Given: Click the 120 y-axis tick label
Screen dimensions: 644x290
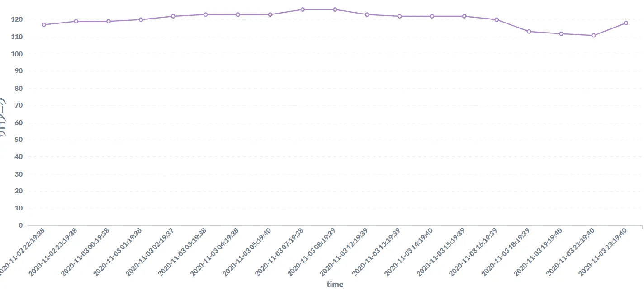Looking at the screenshot, I should click(x=17, y=20).
